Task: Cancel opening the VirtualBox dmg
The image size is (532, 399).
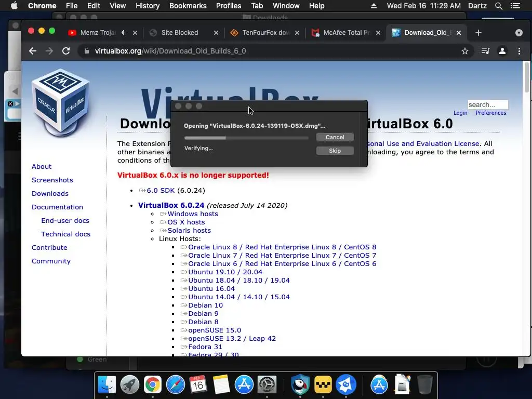Action: [x=335, y=137]
